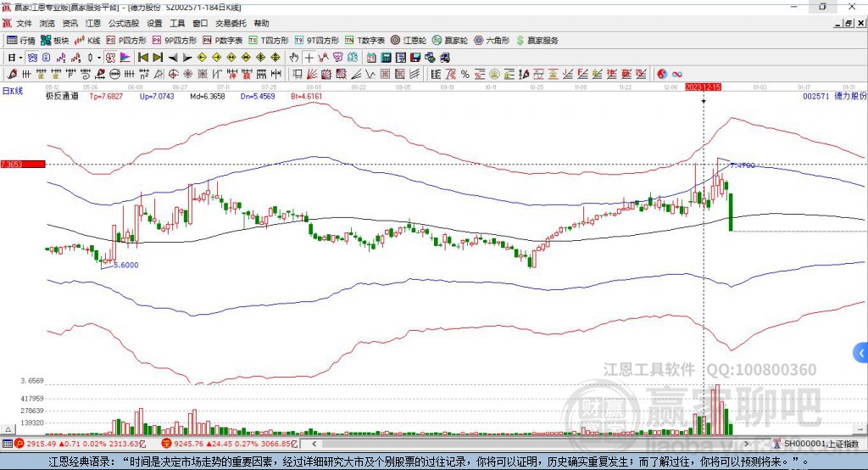Open the 9T四方形 tool

pos(317,41)
